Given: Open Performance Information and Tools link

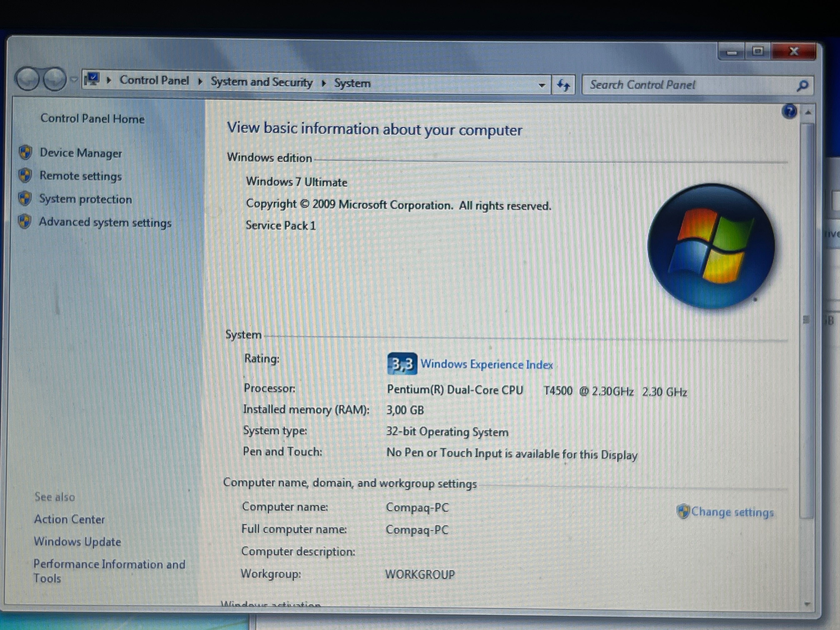Looking at the screenshot, I should click(x=109, y=571).
